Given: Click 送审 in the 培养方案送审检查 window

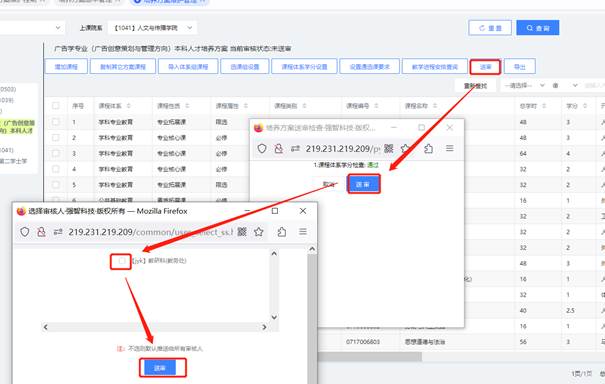Looking at the screenshot, I should tap(363, 184).
